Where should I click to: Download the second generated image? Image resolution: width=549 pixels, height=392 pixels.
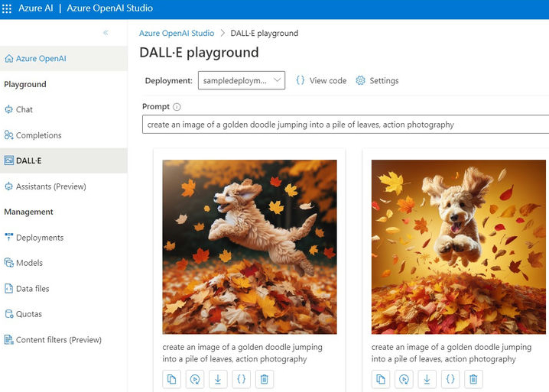coord(427,378)
